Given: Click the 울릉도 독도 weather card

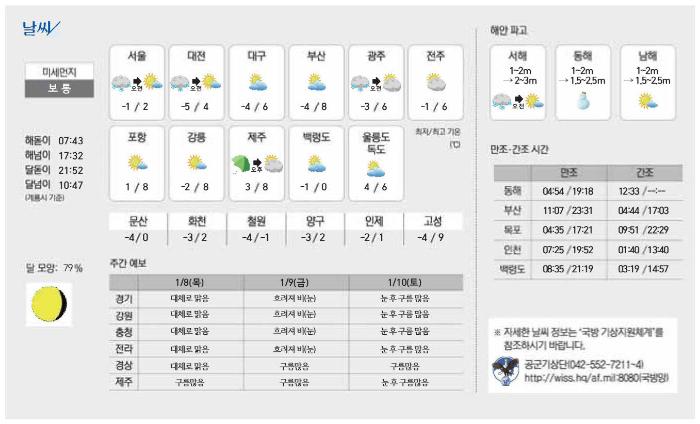Looking at the screenshot, I should (376, 161).
